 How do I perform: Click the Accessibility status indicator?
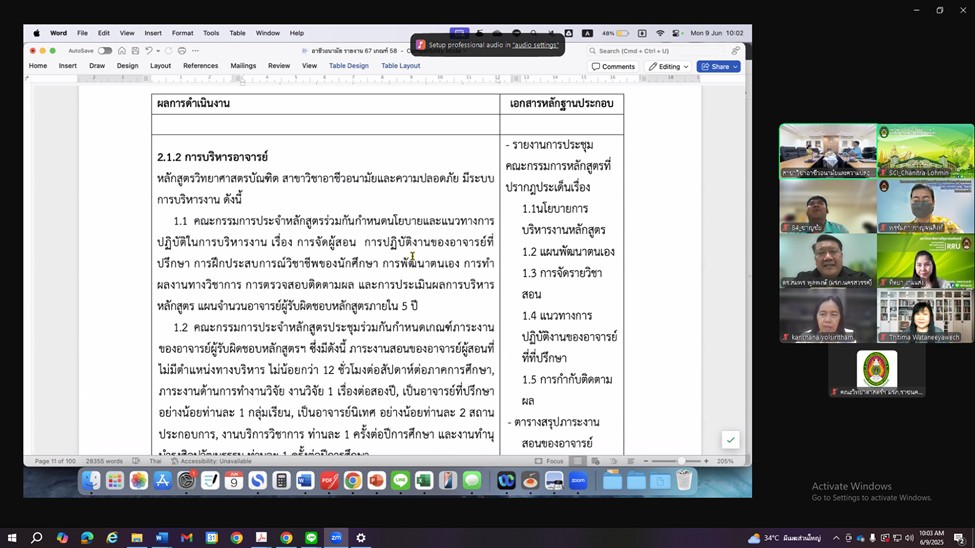pyautogui.click(x=211, y=461)
